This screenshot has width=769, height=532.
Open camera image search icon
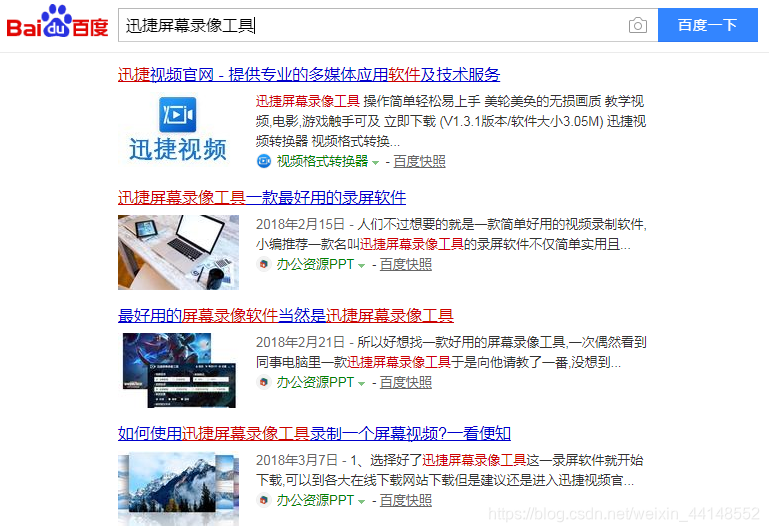coord(638,25)
